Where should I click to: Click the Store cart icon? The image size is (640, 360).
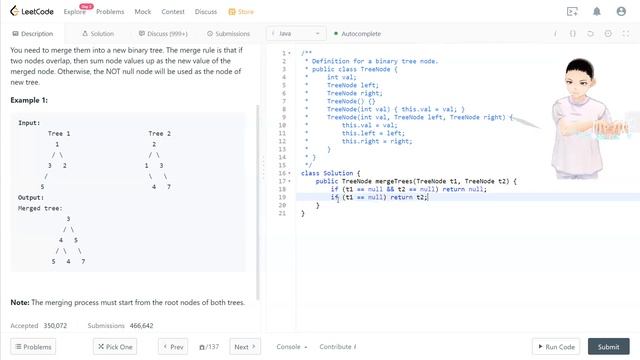[232, 12]
